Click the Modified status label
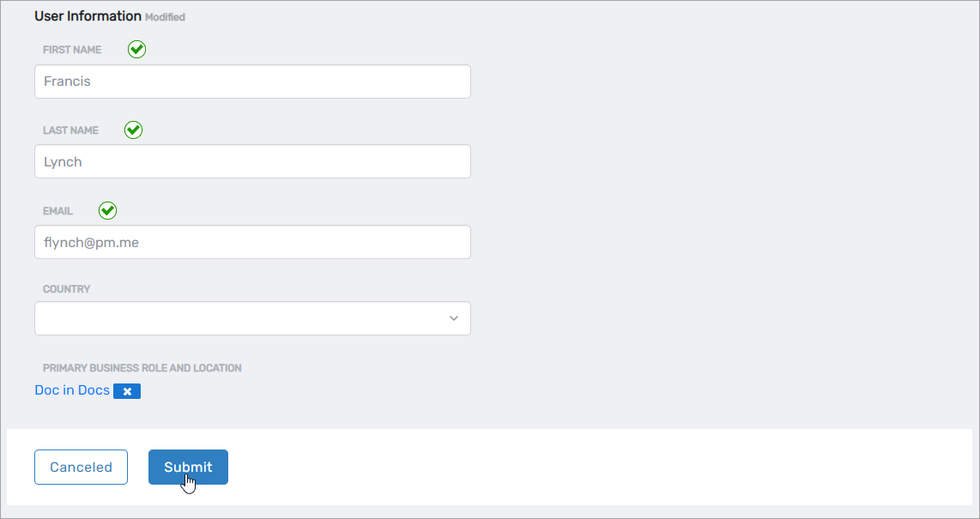Screen dimensions: 980x519 click(x=165, y=17)
